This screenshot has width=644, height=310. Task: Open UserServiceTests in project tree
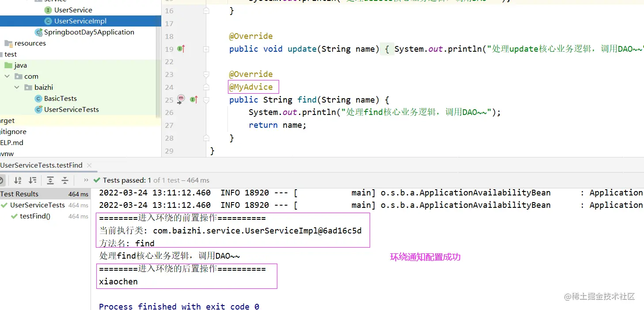(x=72, y=109)
